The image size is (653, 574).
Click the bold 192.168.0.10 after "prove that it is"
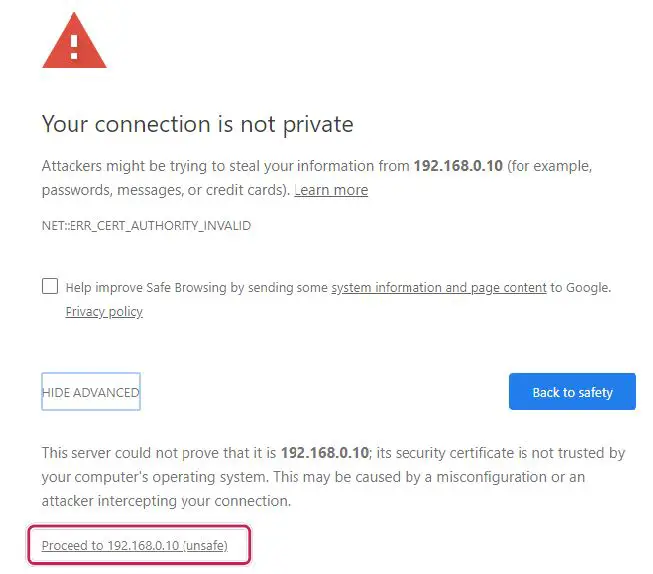[x=325, y=453]
